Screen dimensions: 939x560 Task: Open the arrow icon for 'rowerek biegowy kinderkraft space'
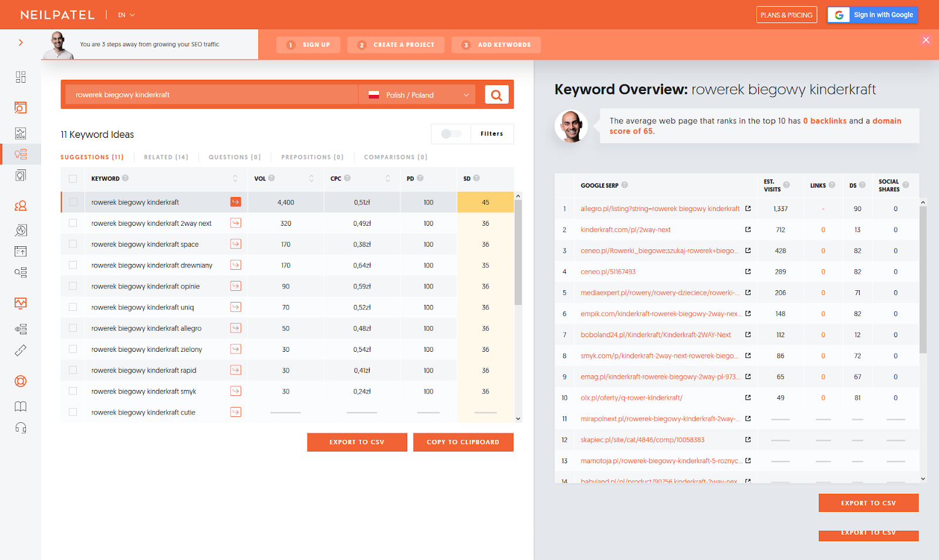click(235, 244)
